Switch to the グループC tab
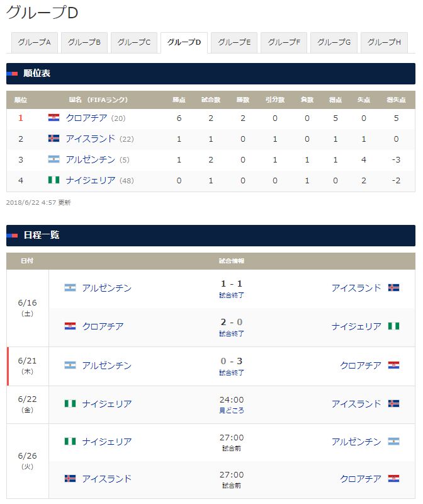 point(134,42)
